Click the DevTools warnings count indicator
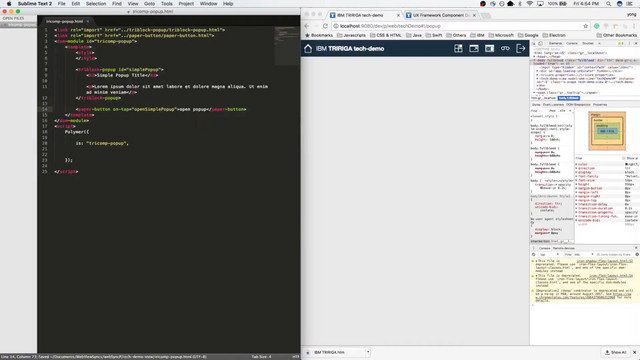Image resolution: width=640 pixels, height=360 pixels. click(x=621, y=43)
